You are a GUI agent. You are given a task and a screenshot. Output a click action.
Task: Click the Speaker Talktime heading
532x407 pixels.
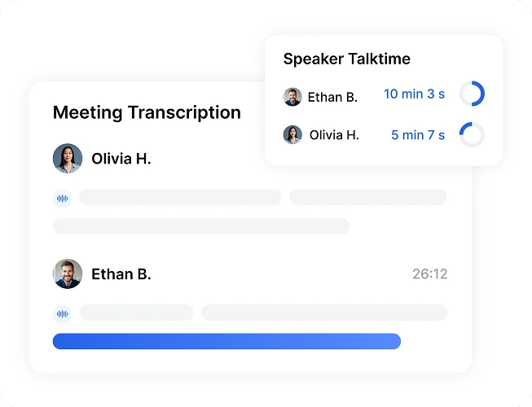(x=346, y=59)
